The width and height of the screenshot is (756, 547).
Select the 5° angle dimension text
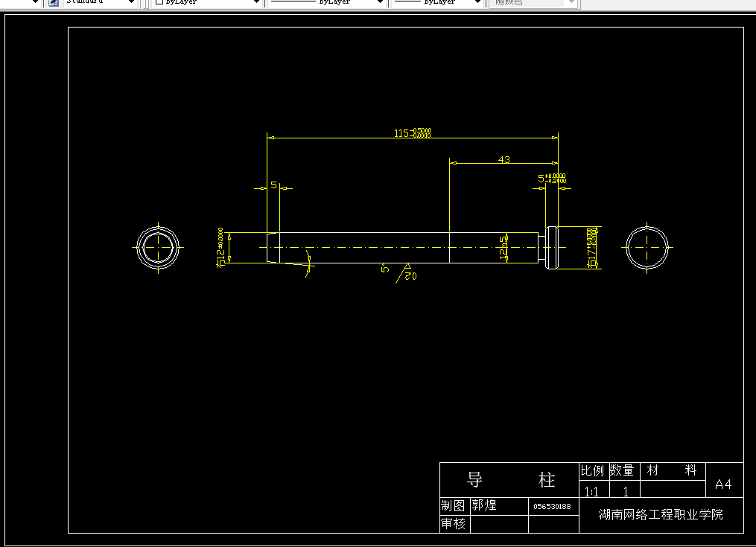385,268
